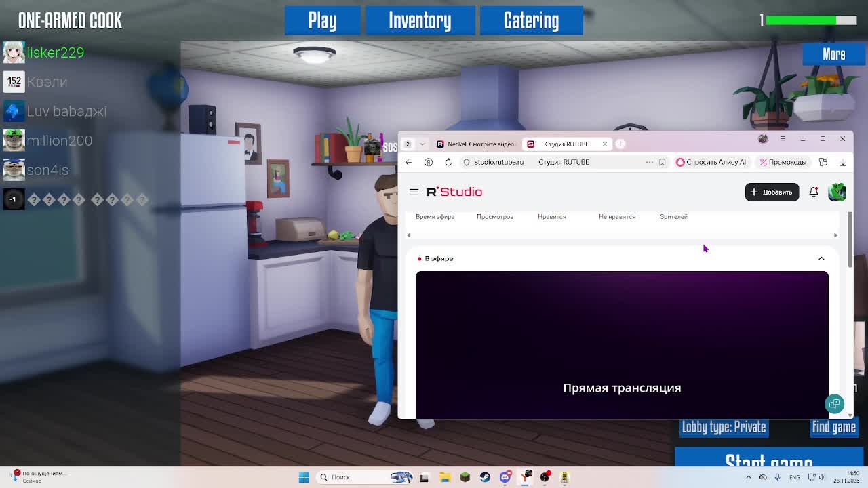Open a new browser tab
The height and width of the screenshot is (488, 868).
(x=620, y=144)
